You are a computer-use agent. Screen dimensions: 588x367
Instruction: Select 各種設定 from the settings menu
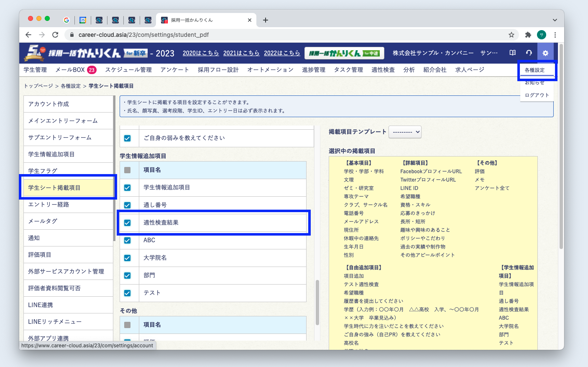coord(535,70)
